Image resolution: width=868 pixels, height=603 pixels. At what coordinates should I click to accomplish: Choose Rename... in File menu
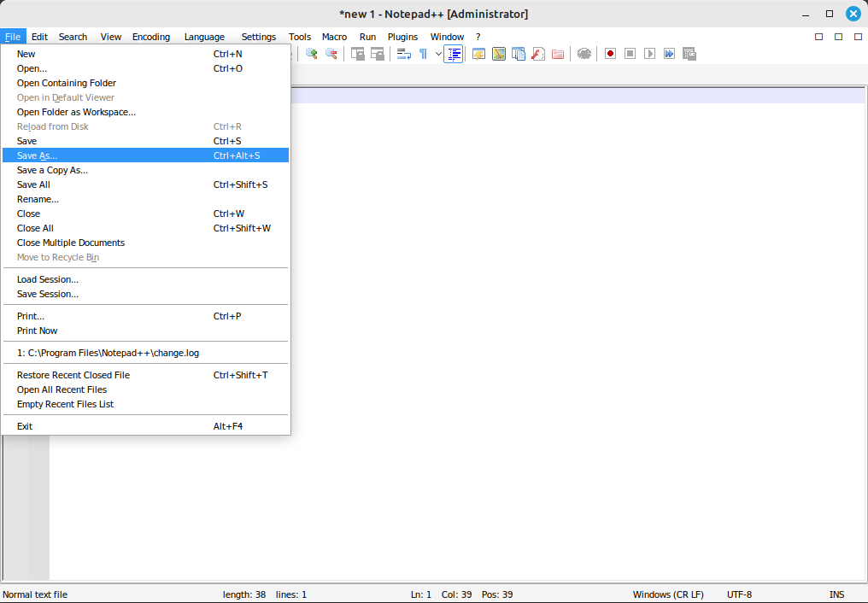coord(145,199)
